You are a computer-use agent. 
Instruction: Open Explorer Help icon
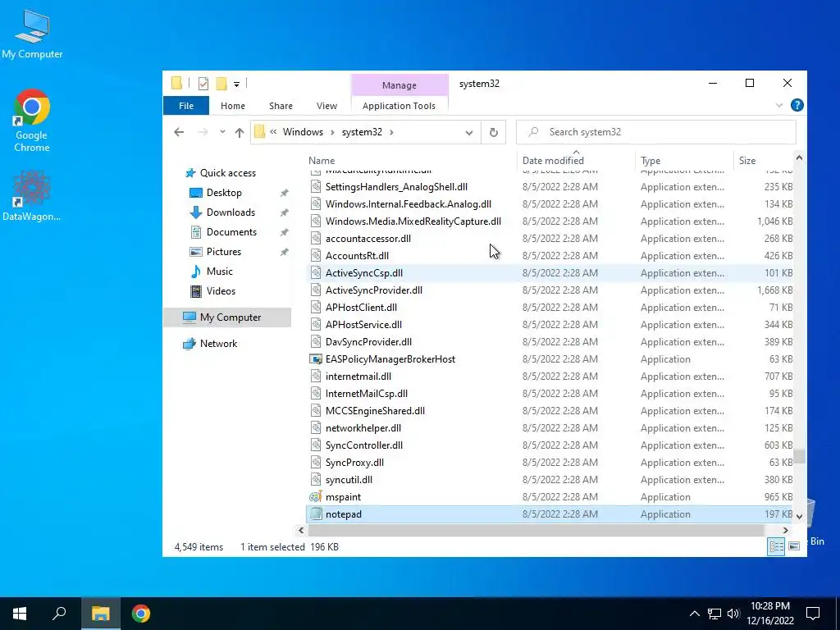(x=797, y=105)
